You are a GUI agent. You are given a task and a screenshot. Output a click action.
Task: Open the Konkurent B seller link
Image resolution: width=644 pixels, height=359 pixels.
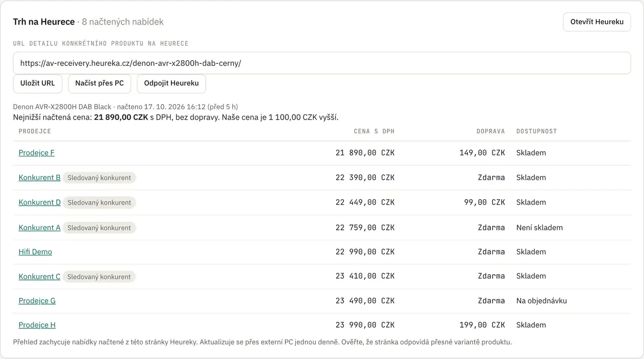(x=40, y=177)
